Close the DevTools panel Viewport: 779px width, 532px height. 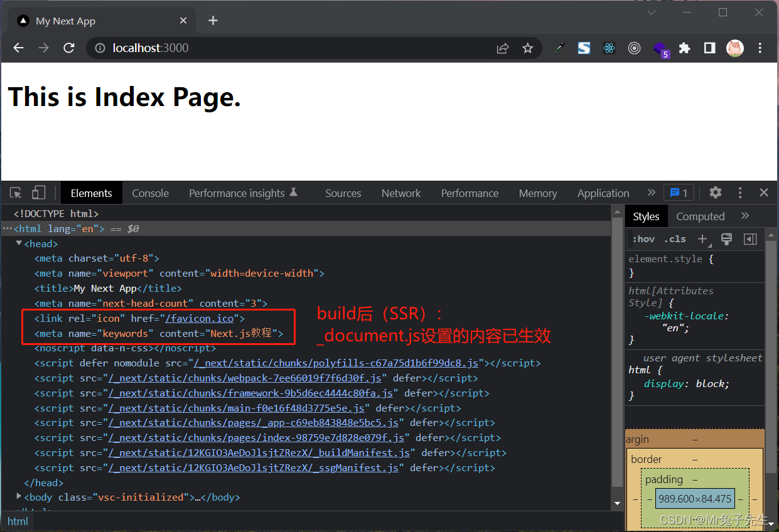[x=764, y=193]
